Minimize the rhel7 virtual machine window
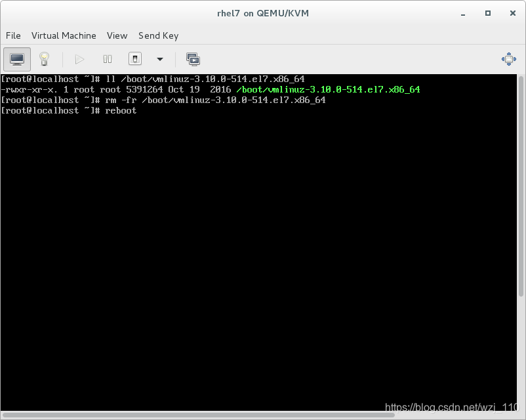Image resolution: width=526 pixels, height=420 pixels. (463, 13)
